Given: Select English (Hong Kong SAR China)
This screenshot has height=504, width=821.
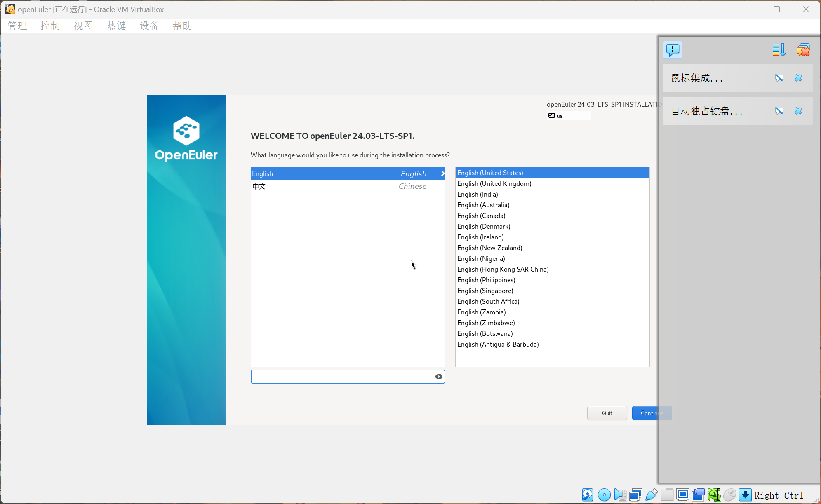Looking at the screenshot, I should tap(553, 269).
